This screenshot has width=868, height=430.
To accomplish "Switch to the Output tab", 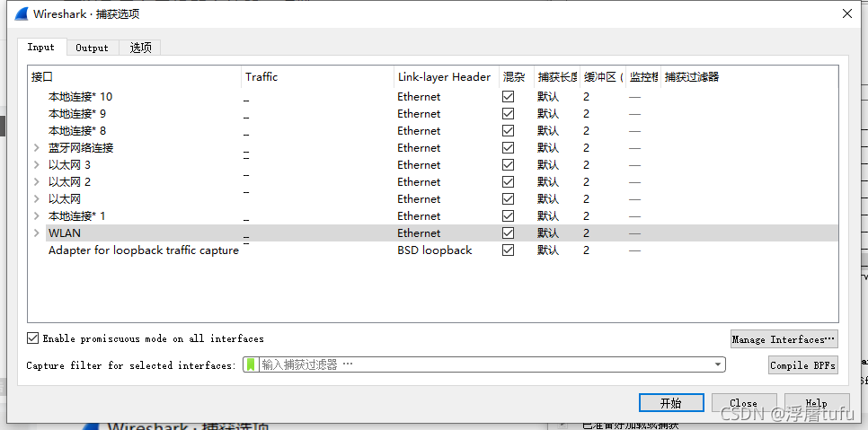I will 92,48.
